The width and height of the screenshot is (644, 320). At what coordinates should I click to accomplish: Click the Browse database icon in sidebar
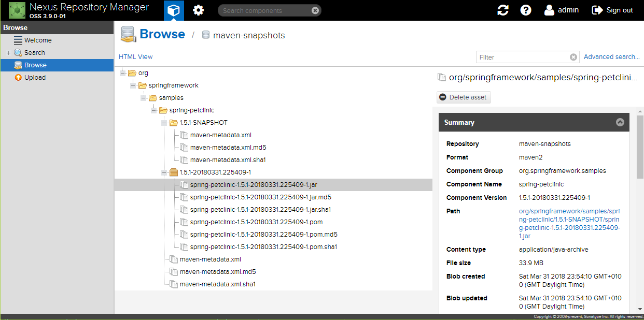coord(18,65)
